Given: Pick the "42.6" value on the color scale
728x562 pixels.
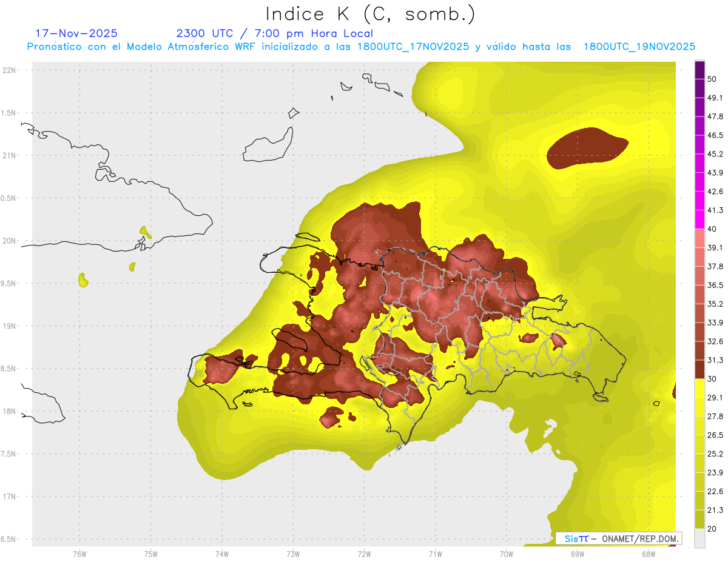Looking at the screenshot, I should [x=715, y=192].
